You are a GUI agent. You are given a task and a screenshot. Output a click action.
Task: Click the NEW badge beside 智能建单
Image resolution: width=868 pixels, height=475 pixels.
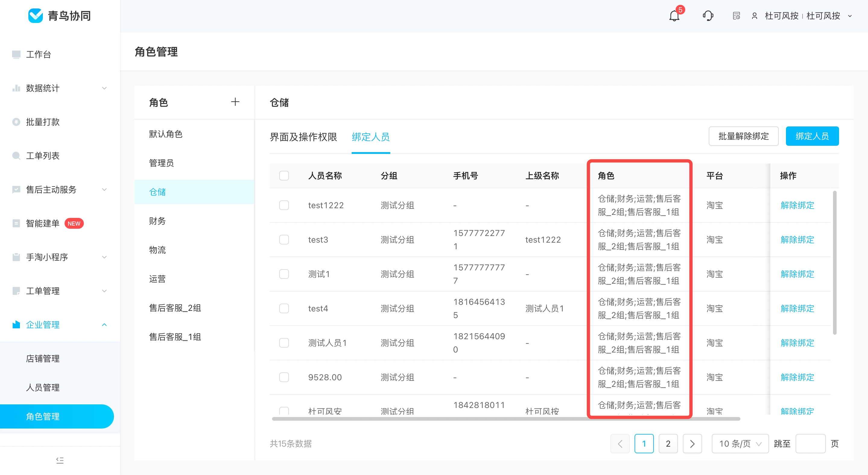[74, 223]
